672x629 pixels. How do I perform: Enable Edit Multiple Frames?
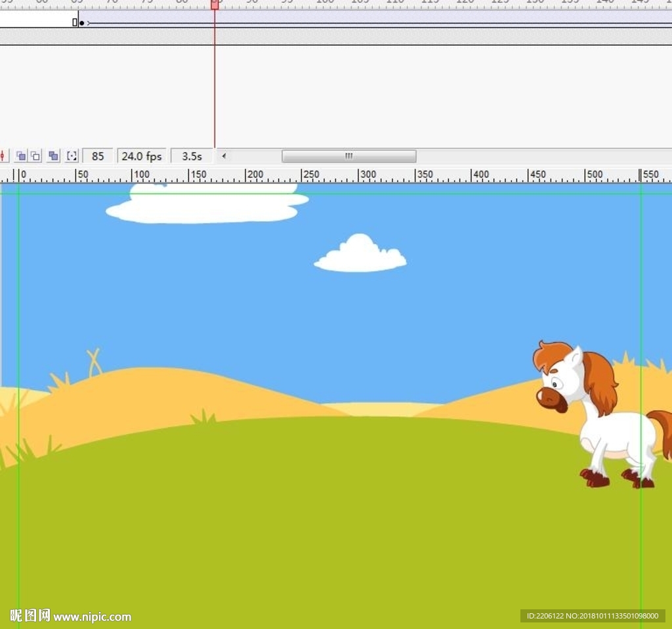click(54, 156)
